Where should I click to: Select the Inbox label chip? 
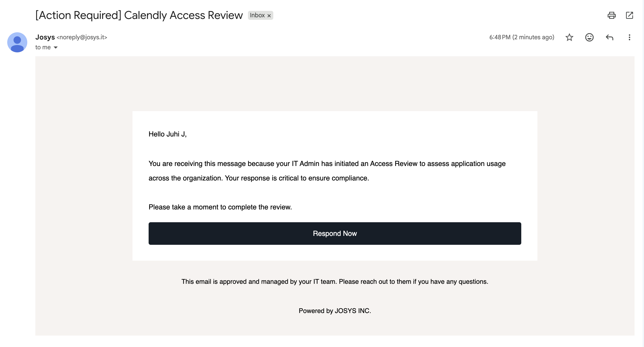point(257,15)
